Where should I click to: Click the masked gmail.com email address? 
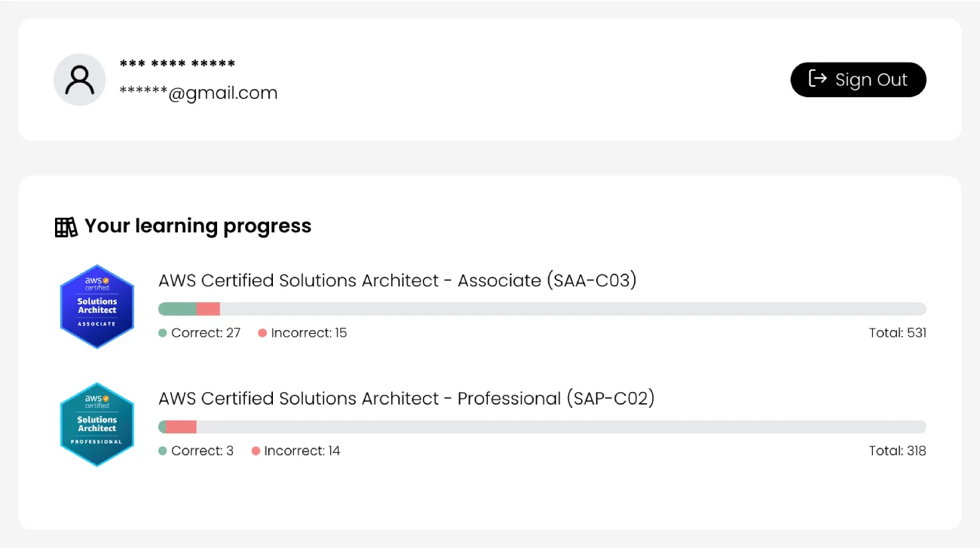(198, 93)
